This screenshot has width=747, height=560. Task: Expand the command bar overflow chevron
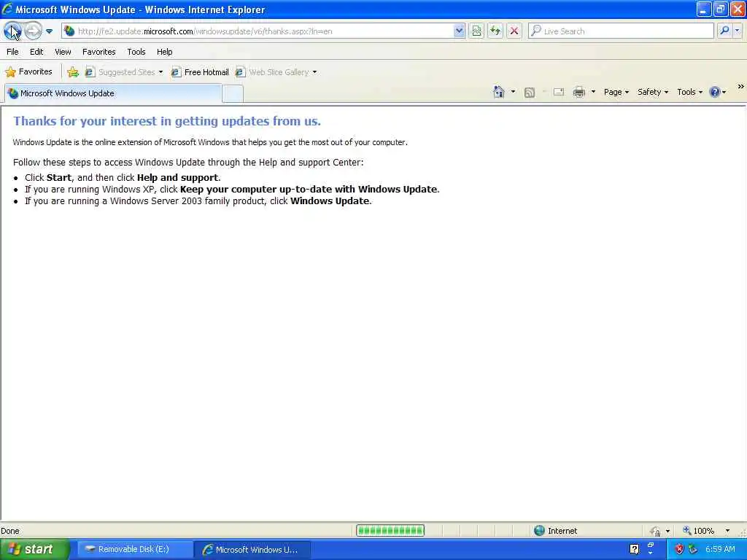pyautogui.click(x=740, y=87)
